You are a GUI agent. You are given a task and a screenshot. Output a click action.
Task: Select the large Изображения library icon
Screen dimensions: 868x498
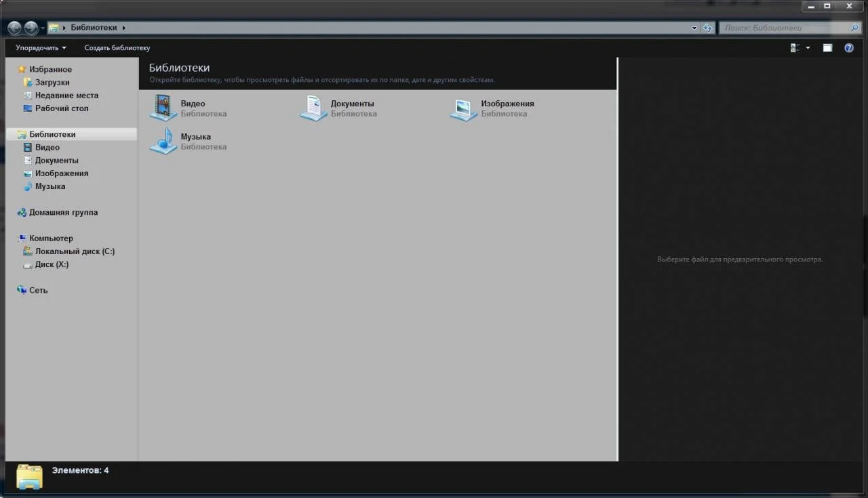click(x=464, y=108)
